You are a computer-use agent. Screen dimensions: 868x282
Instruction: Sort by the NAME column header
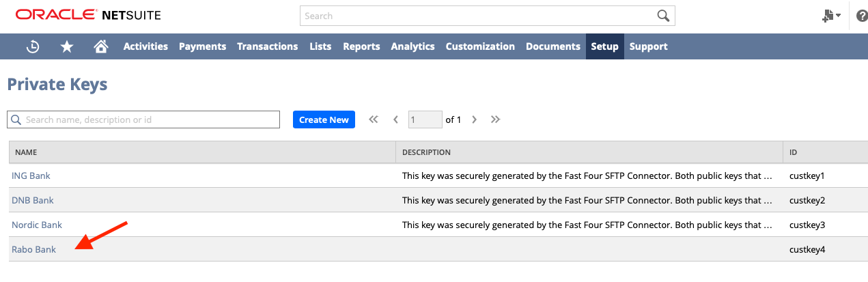coord(202,152)
